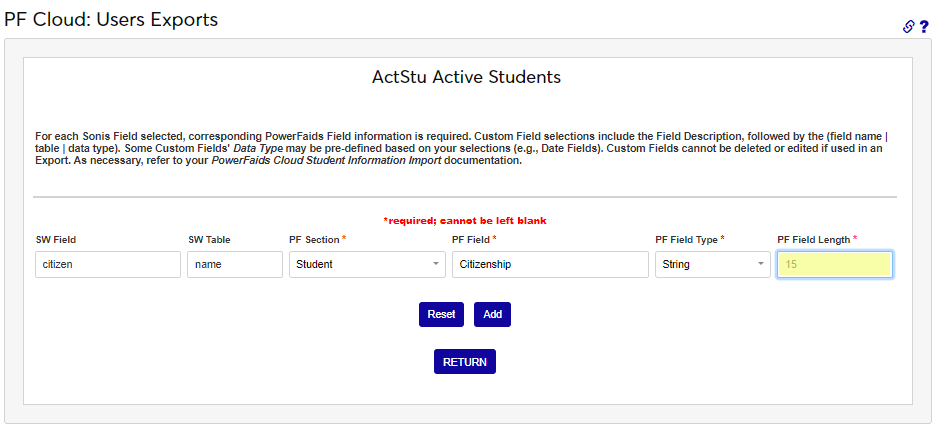Open the PF Field Type dropdown showing String

712,264
